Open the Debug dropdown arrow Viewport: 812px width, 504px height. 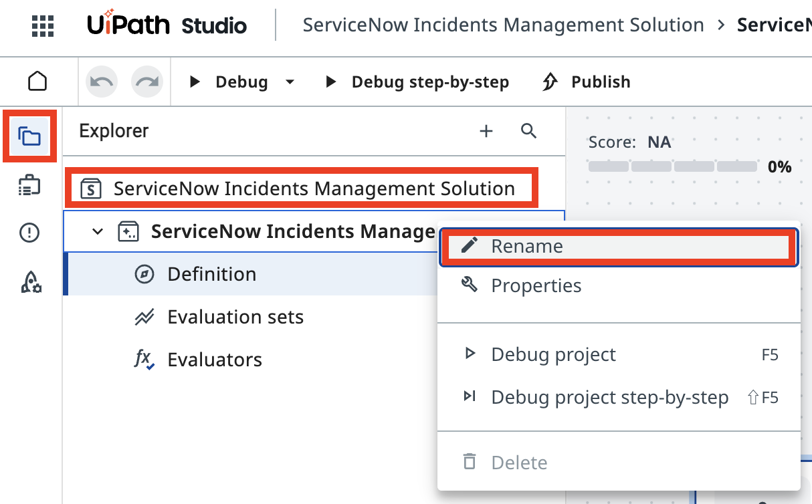click(x=290, y=82)
